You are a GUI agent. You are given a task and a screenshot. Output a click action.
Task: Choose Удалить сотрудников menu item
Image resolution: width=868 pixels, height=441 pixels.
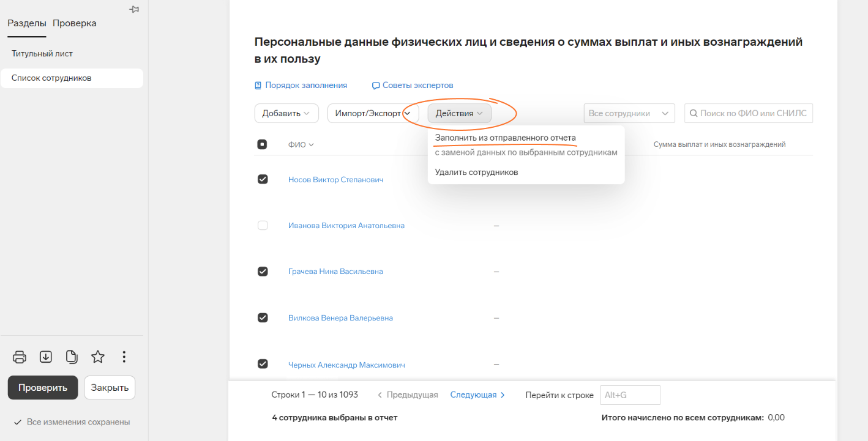coord(477,172)
